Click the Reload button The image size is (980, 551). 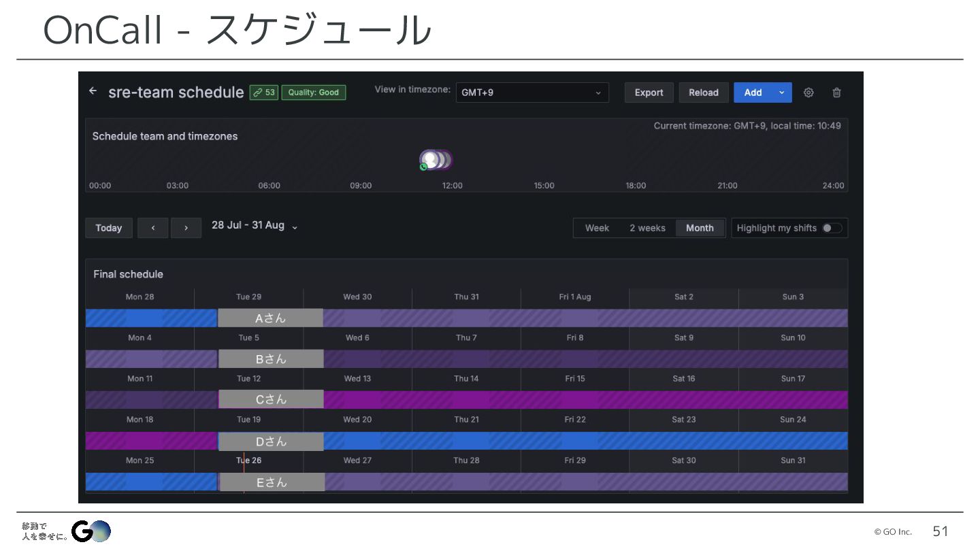704,93
